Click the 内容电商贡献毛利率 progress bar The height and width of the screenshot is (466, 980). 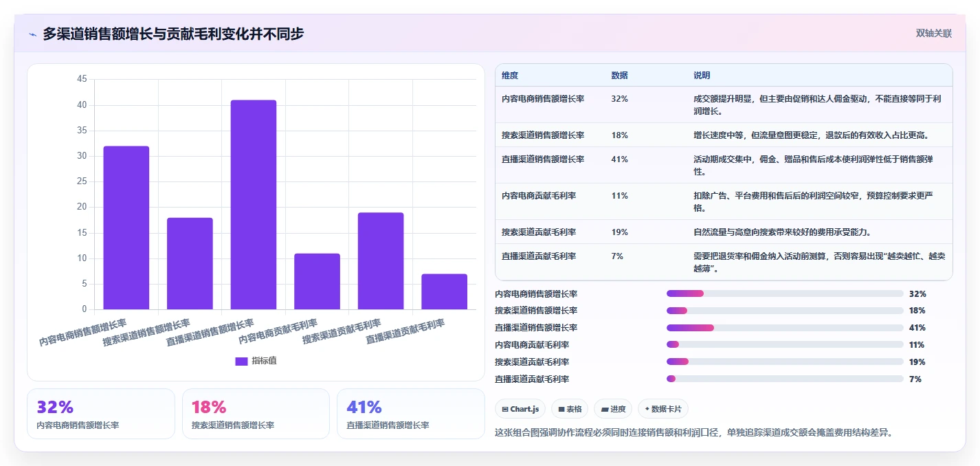[x=785, y=345]
